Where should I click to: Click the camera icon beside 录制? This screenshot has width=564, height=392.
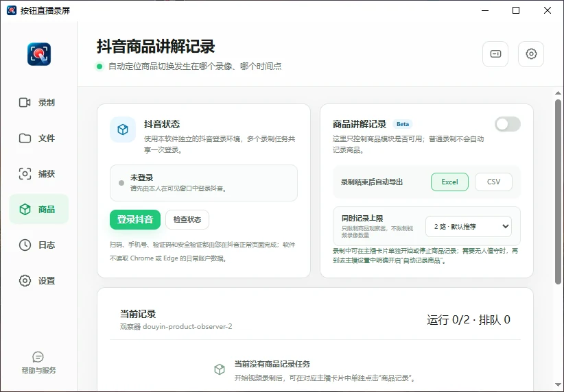tap(25, 102)
